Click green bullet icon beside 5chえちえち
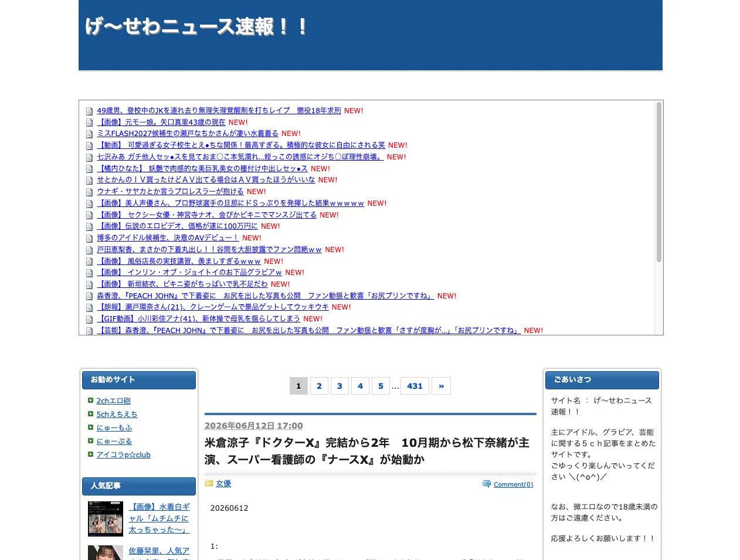 91,414
